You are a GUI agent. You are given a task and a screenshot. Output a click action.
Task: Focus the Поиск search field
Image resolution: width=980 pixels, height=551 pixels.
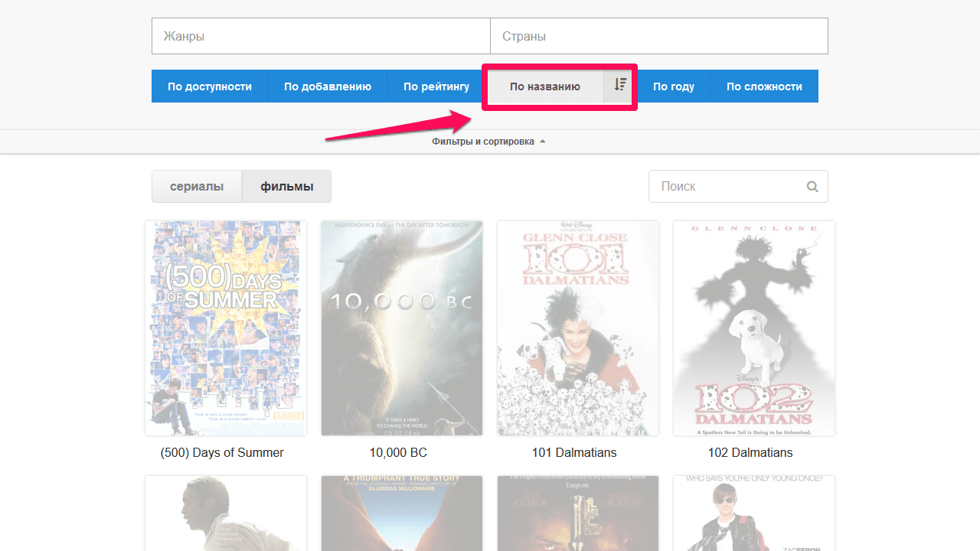pos(738,186)
